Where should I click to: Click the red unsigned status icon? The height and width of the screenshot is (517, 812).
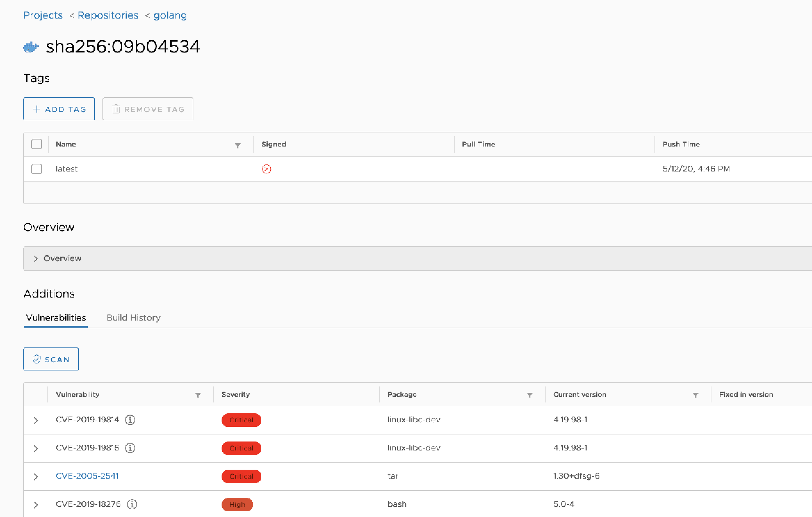coord(266,169)
